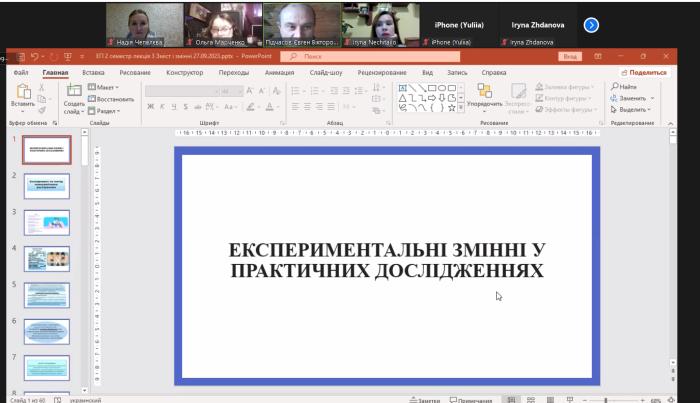Select slide 4 thumbnail in slide panel

point(48,257)
